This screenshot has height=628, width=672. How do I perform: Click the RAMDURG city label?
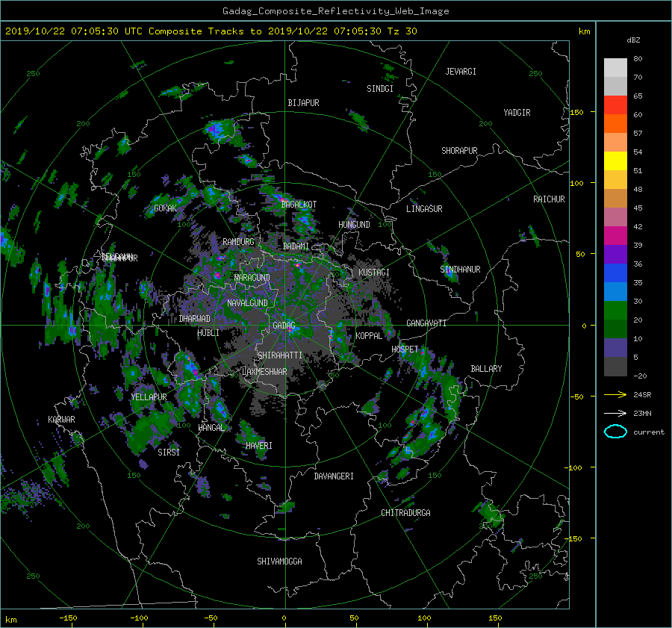238,242
